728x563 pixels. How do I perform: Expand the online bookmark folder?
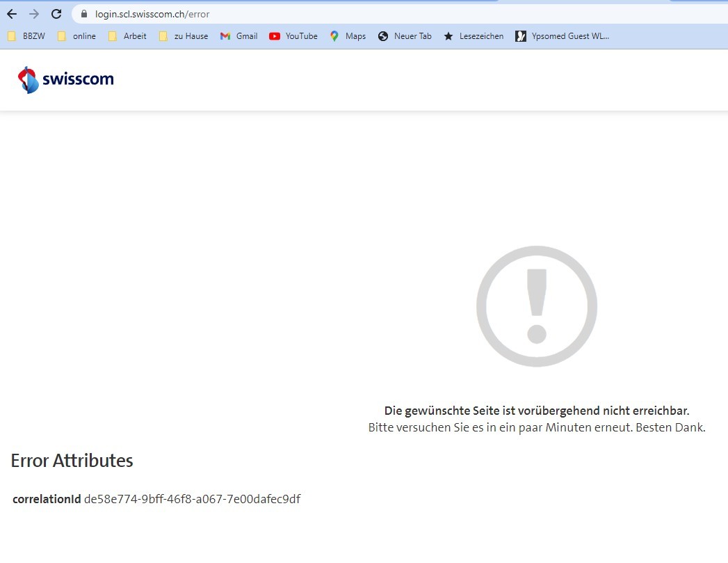pos(76,36)
